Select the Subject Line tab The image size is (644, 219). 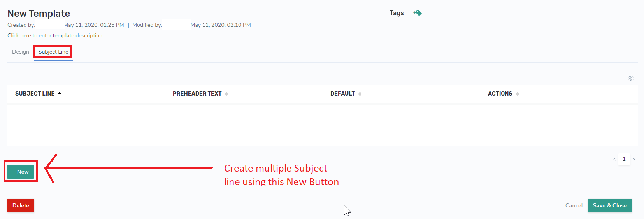coord(53,52)
